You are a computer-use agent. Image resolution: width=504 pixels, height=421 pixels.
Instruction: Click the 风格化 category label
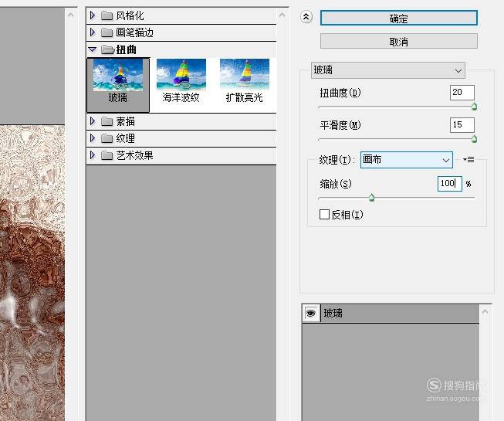click(130, 15)
